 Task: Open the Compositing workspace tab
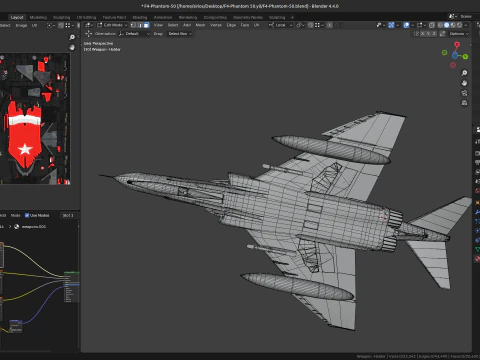click(215, 17)
